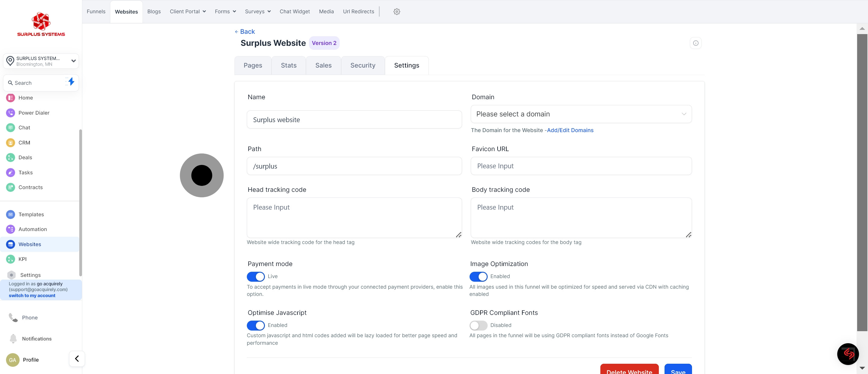This screenshot has width=868, height=374.
Task: Toggle Payment mode Live switch
Action: 256,277
